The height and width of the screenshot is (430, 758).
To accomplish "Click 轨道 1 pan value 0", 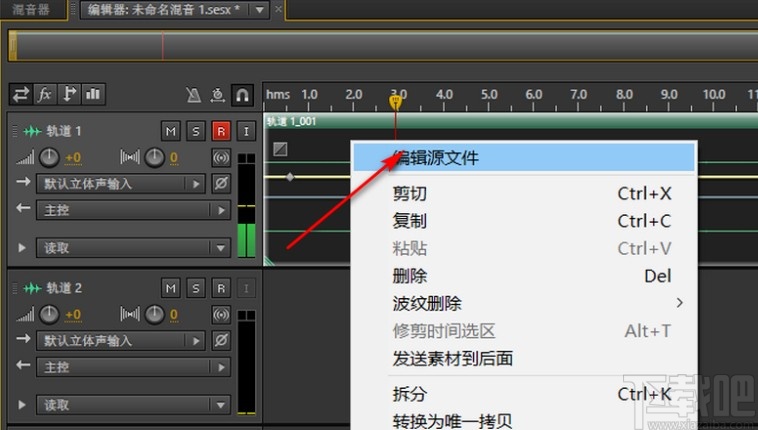I will tap(174, 158).
